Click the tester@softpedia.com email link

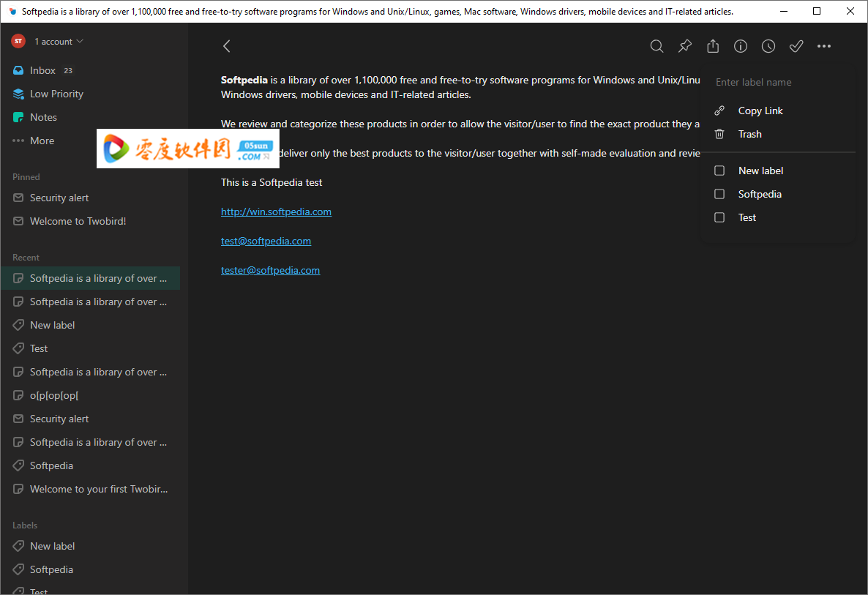click(x=270, y=270)
